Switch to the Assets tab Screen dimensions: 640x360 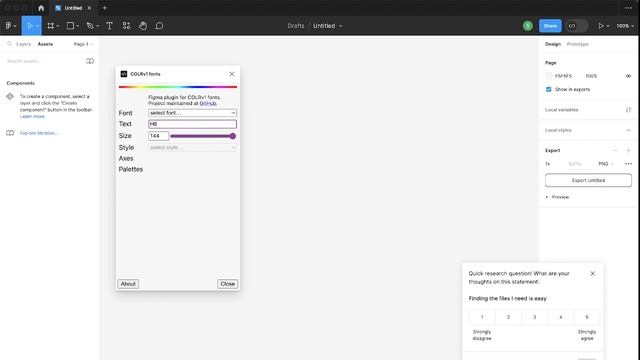point(45,44)
